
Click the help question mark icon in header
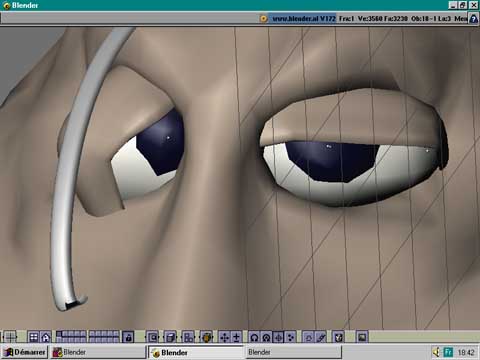coord(473,19)
